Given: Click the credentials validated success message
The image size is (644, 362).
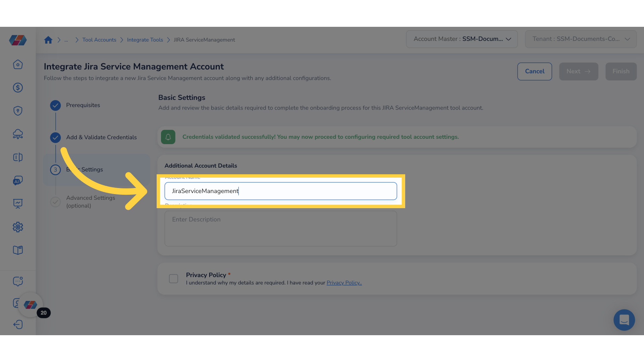Looking at the screenshot, I should click(x=321, y=137).
